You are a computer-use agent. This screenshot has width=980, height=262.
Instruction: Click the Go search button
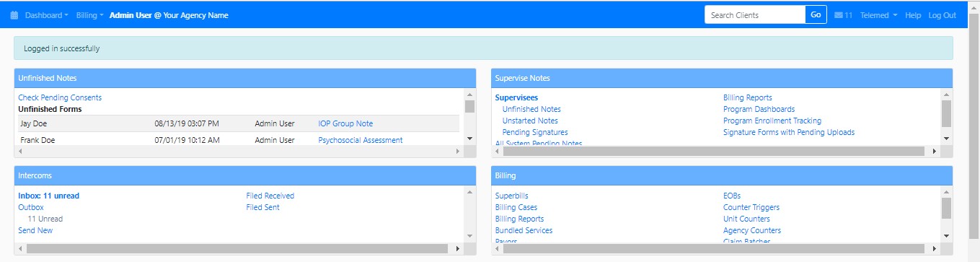coord(816,15)
